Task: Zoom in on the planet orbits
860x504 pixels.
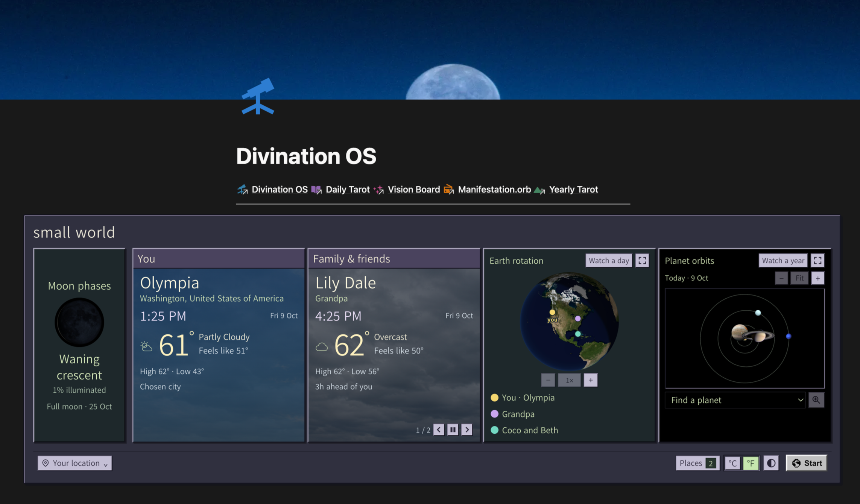Action: pyautogui.click(x=817, y=278)
